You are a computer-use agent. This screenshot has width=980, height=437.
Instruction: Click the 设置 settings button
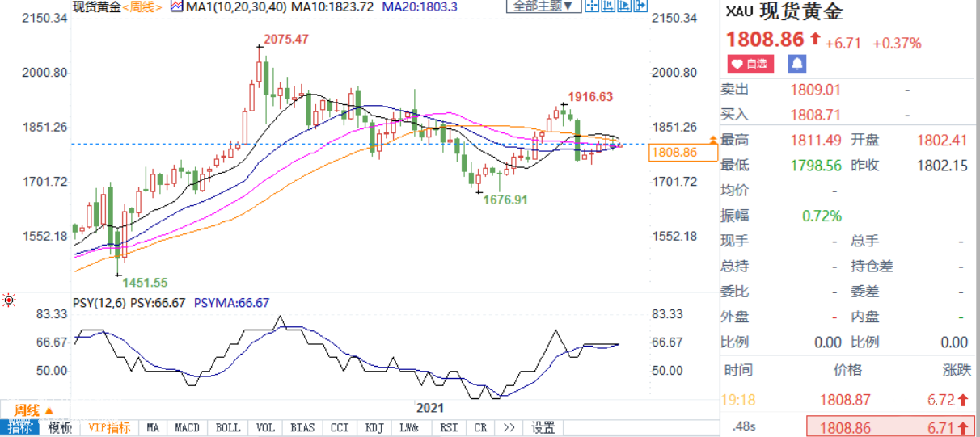tap(543, 428)
